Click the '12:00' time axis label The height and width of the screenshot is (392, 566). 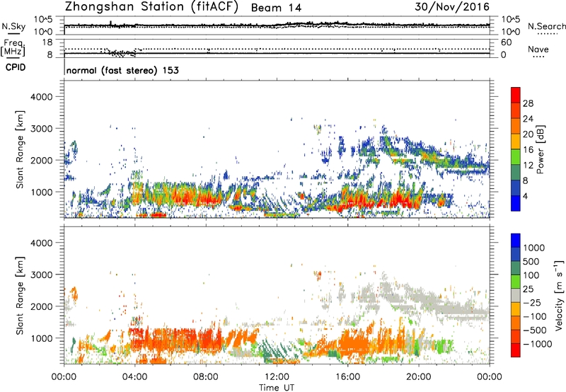[277, 377]
